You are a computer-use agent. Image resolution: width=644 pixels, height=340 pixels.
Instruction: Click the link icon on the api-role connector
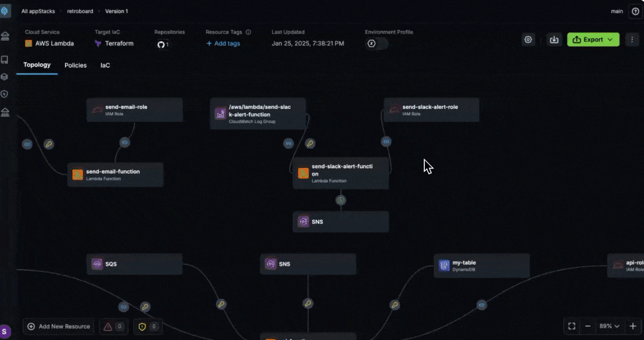pos(481,305)
